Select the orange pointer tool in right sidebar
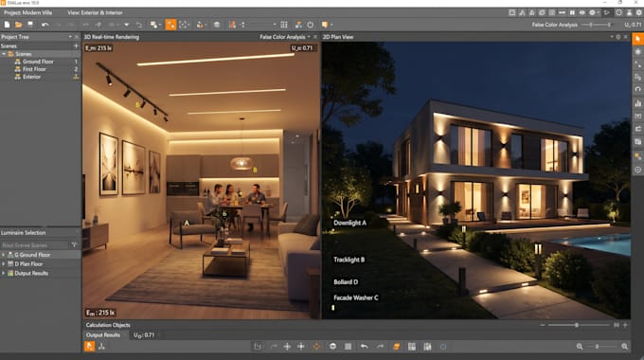Image resolution: width=644 pixels, height=360 pixels. 637,39
